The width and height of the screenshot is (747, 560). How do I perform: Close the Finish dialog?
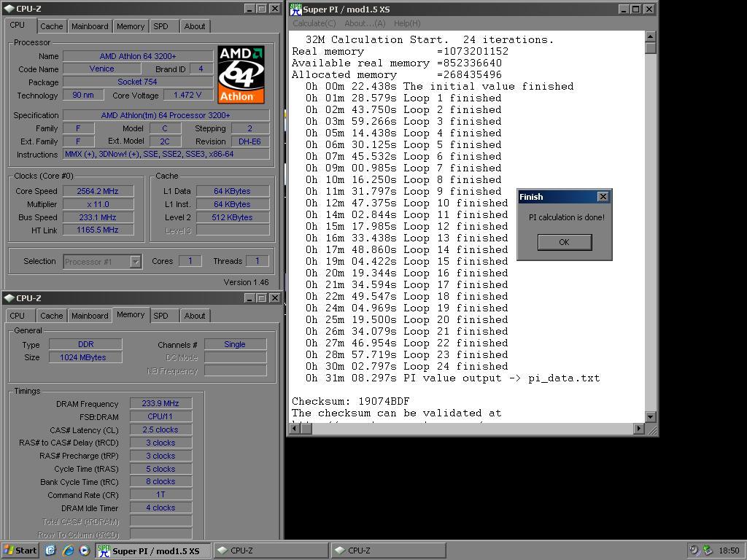[603, 196]
